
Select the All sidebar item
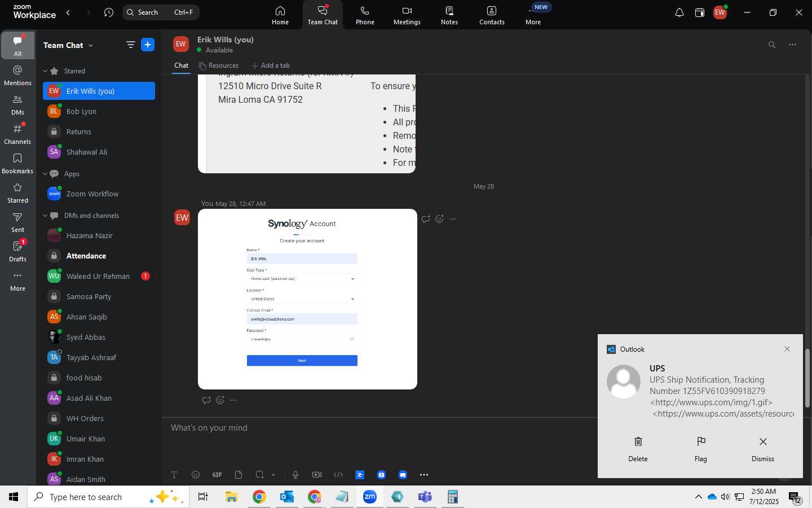click(18, 46)
